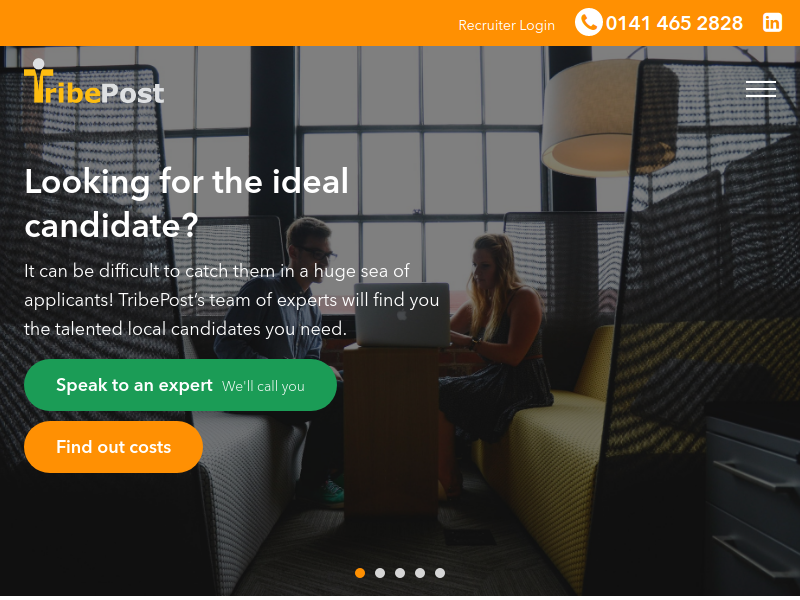Switch to the second carousel slide dot
Screen dimensions: 800x600
click(x=380, y=573)
